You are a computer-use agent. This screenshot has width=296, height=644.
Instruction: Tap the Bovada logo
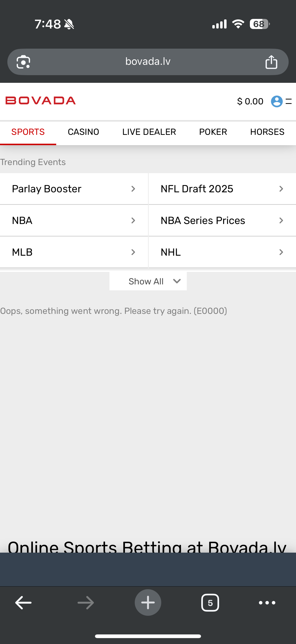[x=40, y=100]
